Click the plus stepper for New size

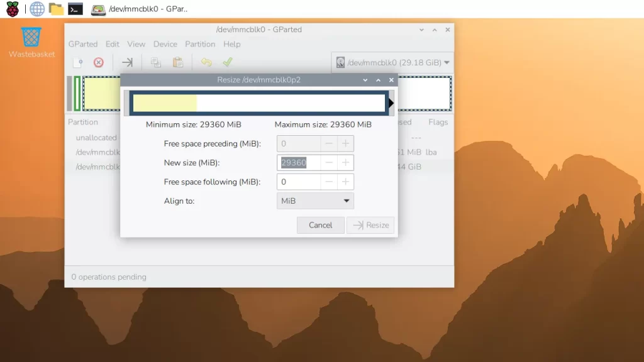pyautogui.click(x=345, y=163)
